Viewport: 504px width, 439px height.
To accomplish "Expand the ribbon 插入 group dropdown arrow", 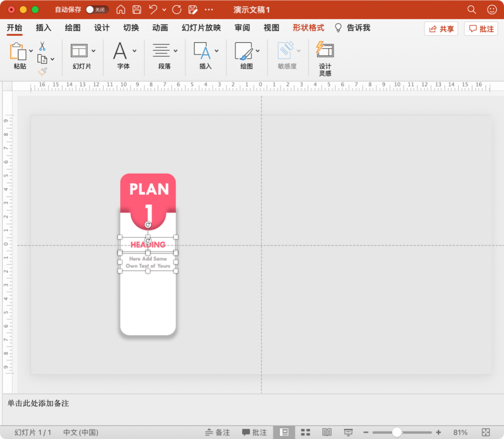I will (217, 51).
